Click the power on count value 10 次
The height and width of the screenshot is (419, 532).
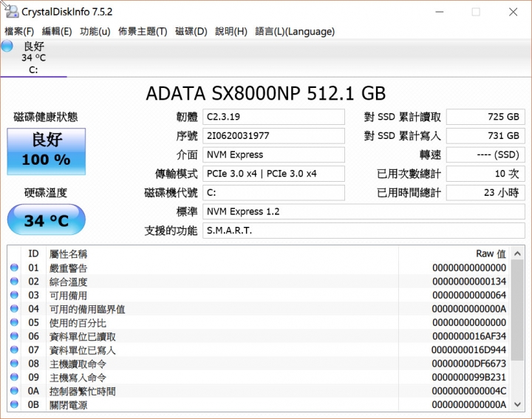pos(485,174)
